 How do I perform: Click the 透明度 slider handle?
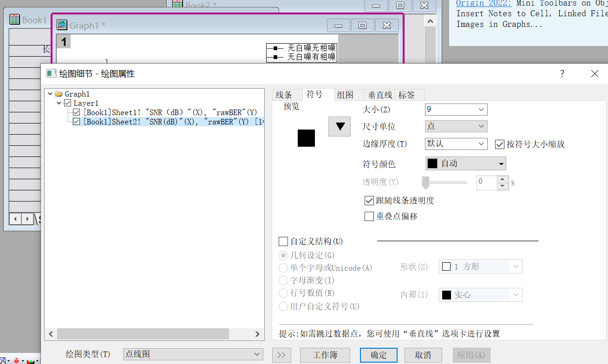[x=425, y=182]
